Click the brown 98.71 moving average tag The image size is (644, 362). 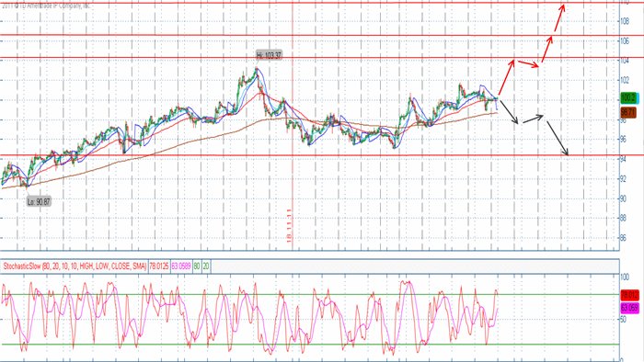pos(628,112)
